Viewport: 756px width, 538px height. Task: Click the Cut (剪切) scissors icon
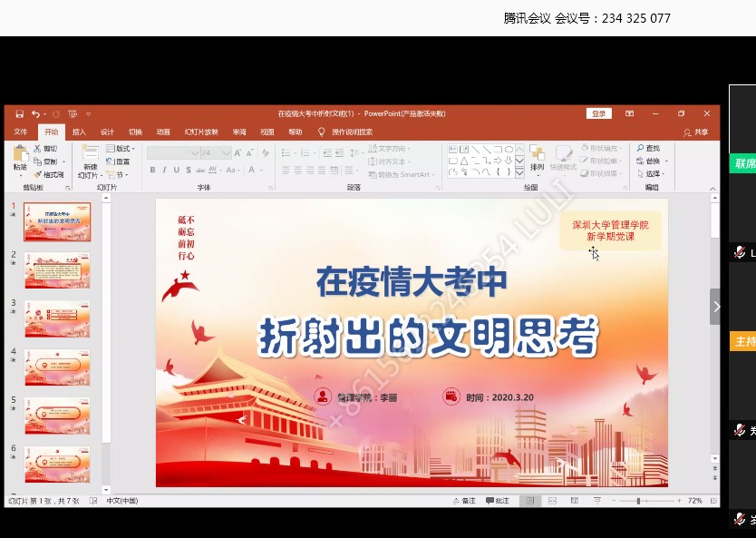pos(38,148)
